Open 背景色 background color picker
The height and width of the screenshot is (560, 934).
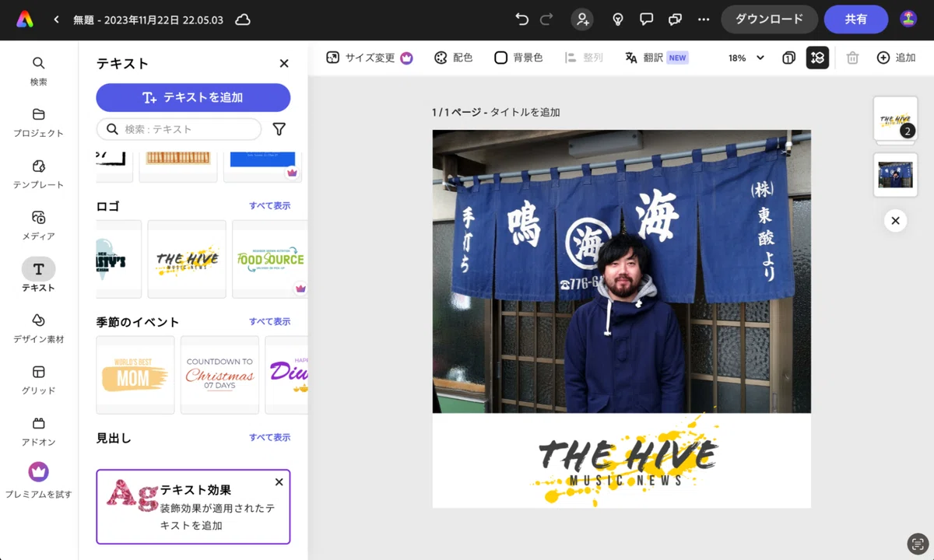coord(518,58)
